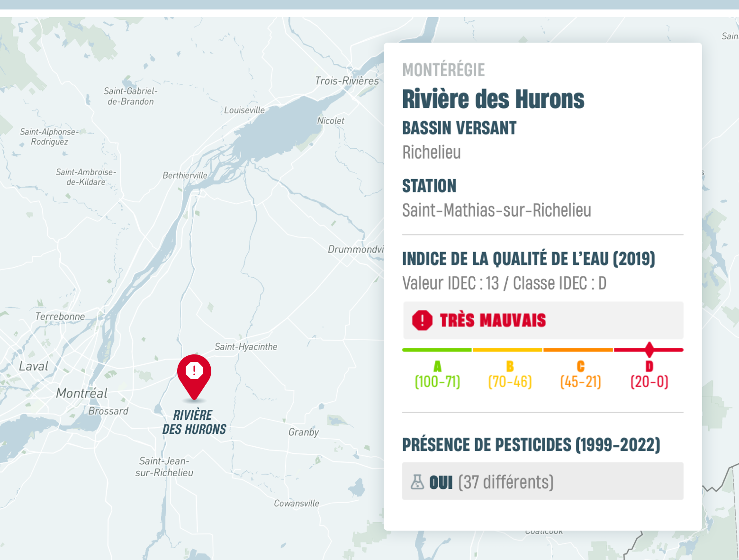Click the Trois-Rivières label on the map
739x560 pixels.
pyautogui.click(x=347, y=81)
